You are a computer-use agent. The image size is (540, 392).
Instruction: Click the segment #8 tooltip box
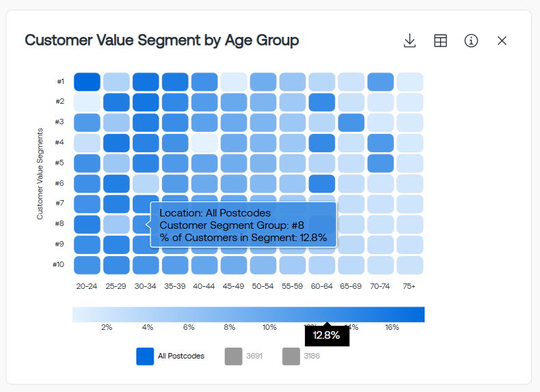(x=243, y=225)
